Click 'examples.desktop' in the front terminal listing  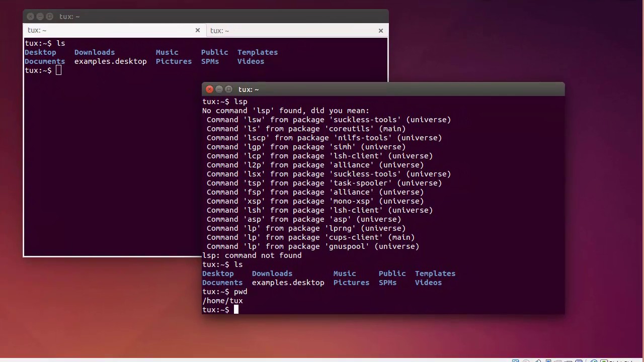pos(288,283)
